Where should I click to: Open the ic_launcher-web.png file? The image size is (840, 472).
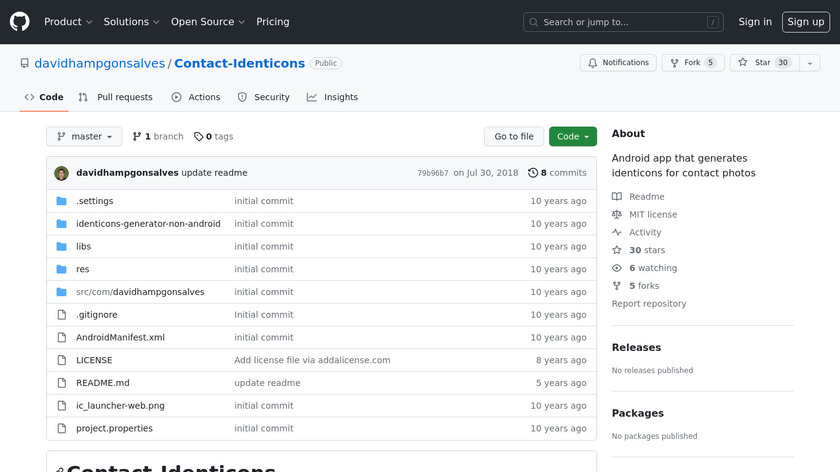[x=121, y=406]
